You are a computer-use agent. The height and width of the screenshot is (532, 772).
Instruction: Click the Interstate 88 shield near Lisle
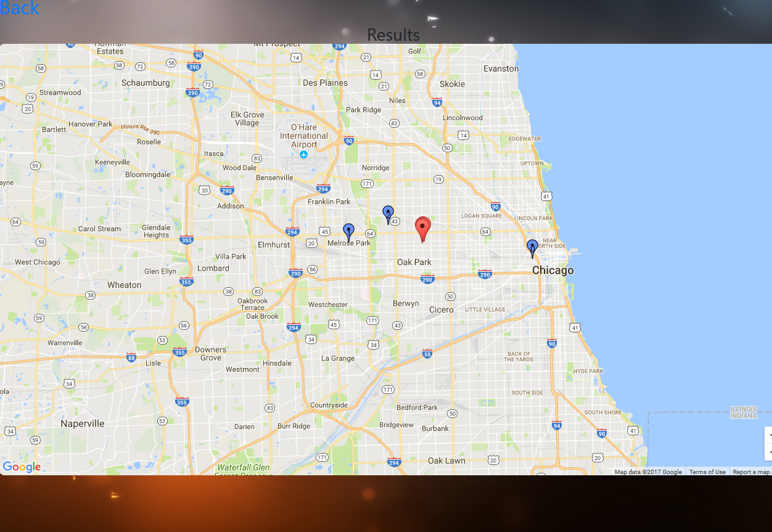pos(131,357)
